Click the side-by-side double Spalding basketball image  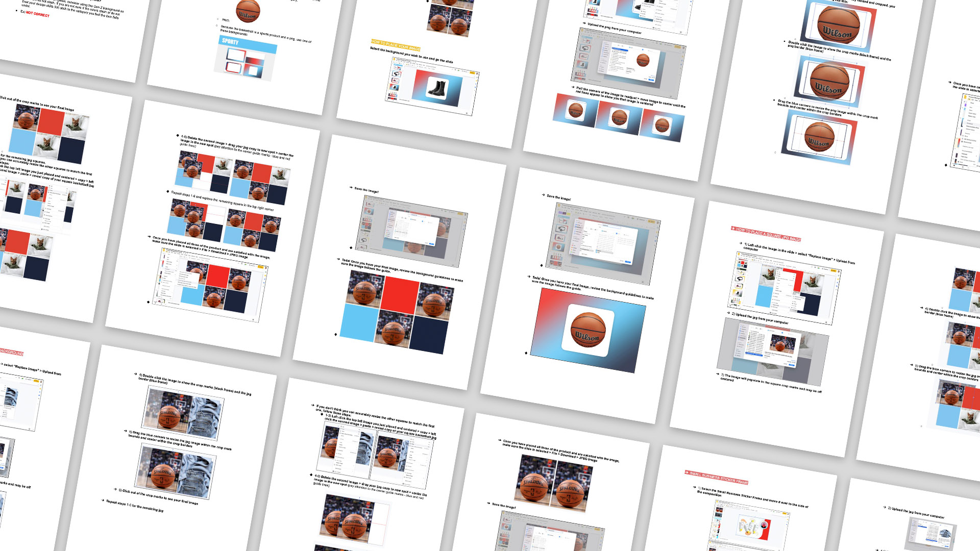click(x=553, y=484)
